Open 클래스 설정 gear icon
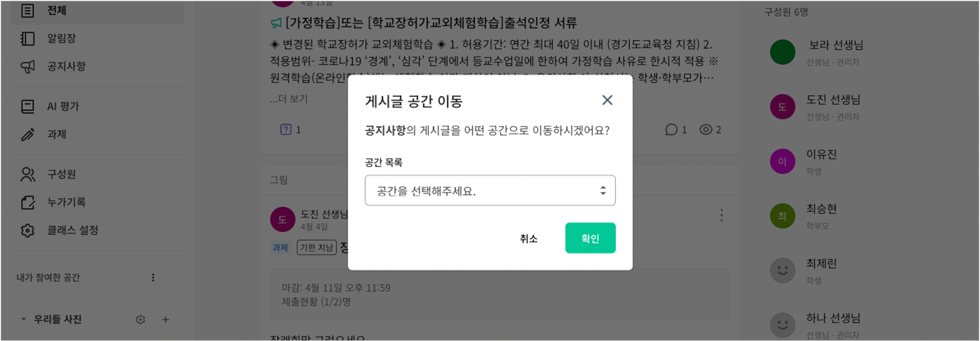The width and height of the screenshot is (980, 341). (28, 230)
